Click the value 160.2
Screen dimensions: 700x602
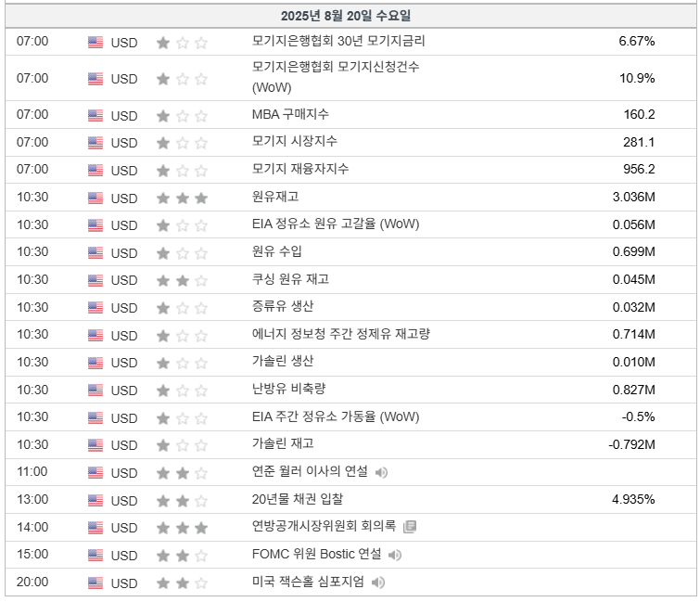(640, 114)
